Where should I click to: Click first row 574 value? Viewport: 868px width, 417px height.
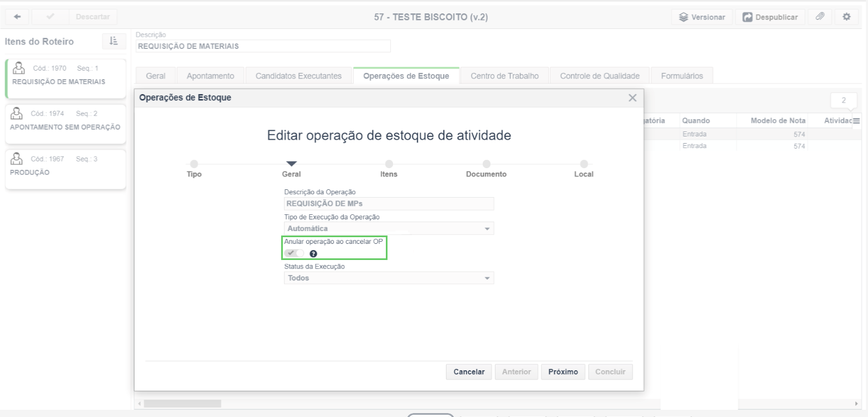pos(800,134)
